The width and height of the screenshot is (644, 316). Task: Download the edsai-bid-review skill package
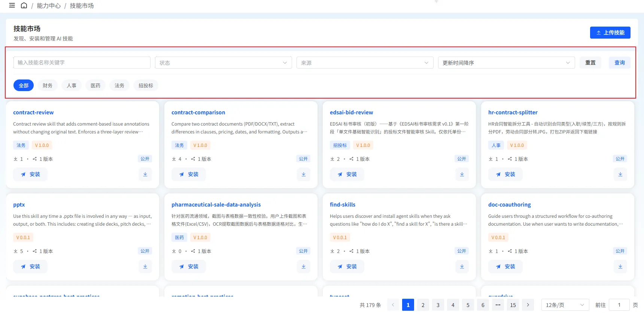462,174
